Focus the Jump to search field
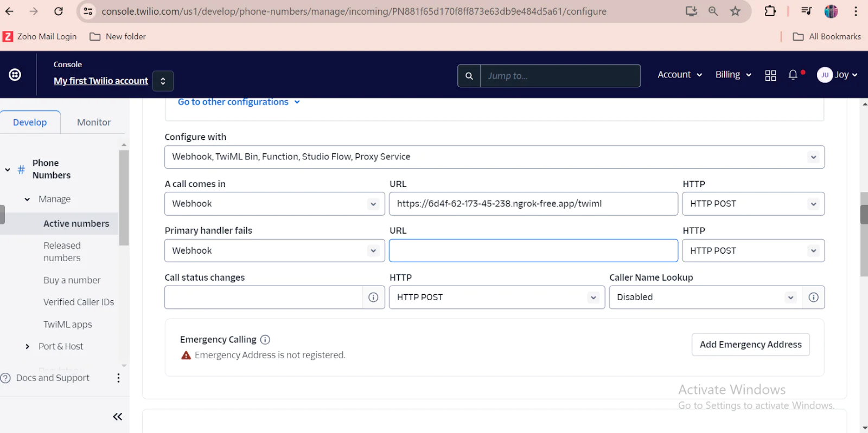 tap(560, 76)
